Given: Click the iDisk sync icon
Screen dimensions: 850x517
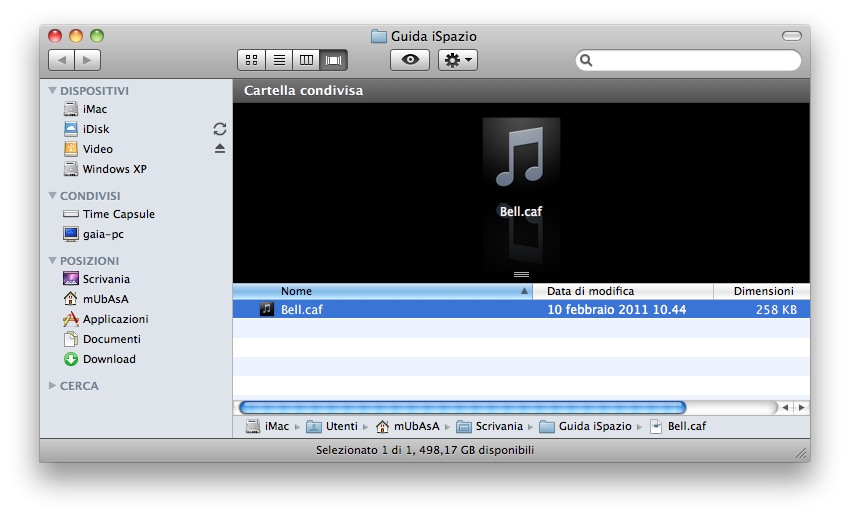Looking at the screenshot, I should pos(220,129).
